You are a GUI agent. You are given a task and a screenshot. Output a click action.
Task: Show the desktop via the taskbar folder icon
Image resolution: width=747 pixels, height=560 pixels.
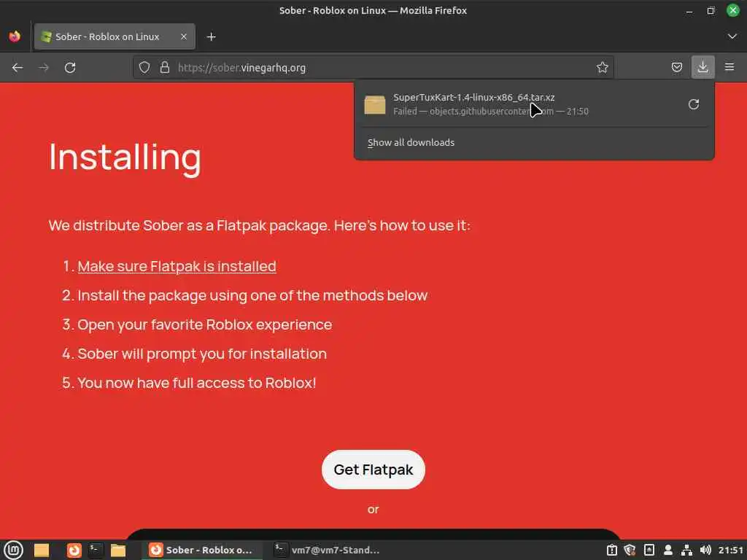pos(42,550)
